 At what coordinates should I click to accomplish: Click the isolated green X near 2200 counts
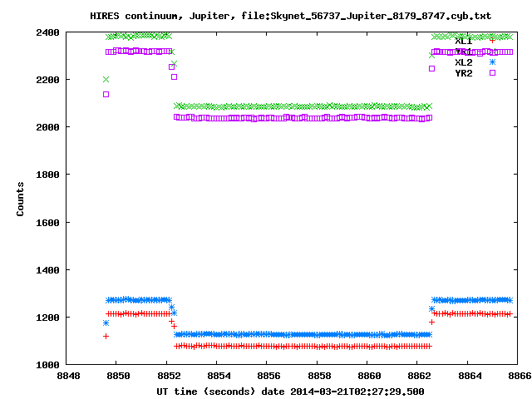(x=106, y=79)
